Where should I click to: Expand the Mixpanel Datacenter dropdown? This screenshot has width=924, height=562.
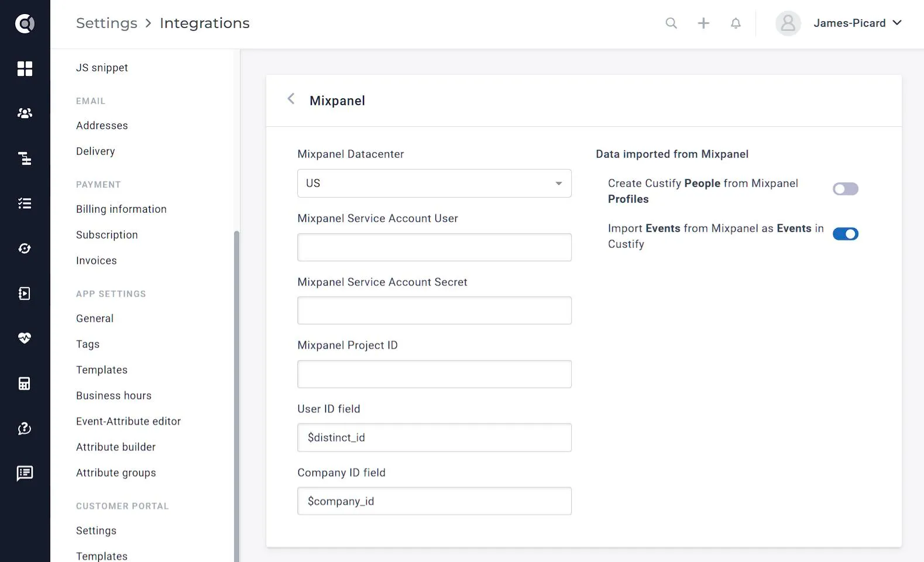point(434,183)
